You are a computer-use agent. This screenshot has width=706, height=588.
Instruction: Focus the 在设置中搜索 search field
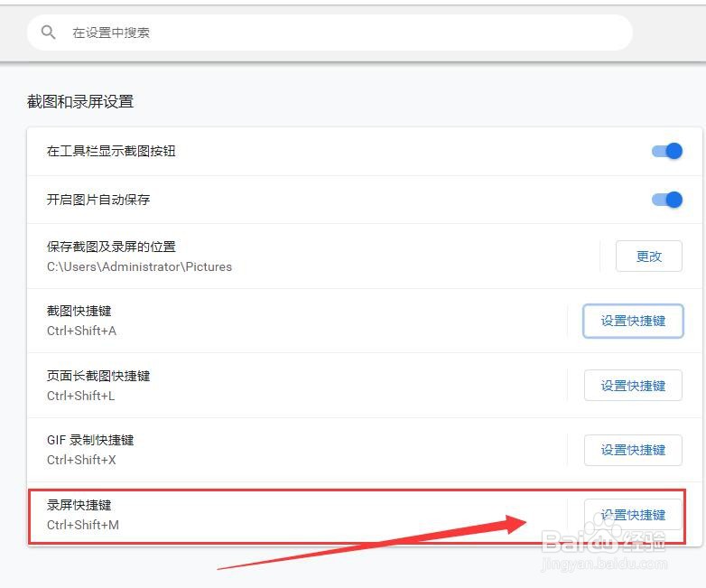[x=330, y=33]
